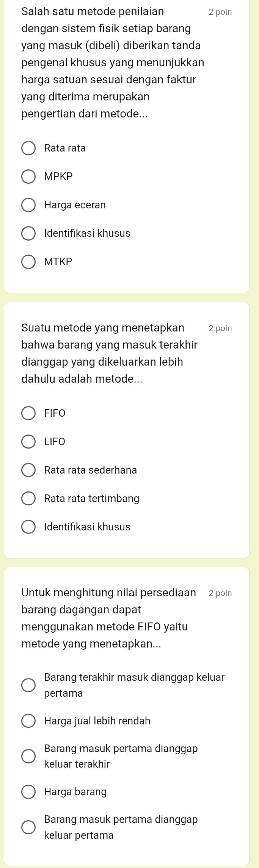Select the "Harga barang" radio option
259x868 pixels.
(28, 791)
